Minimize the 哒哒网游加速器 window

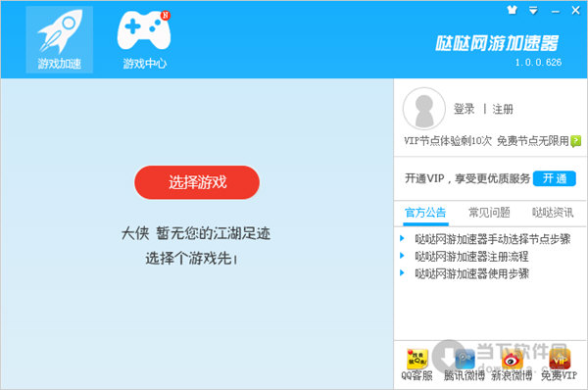(556, 11)
